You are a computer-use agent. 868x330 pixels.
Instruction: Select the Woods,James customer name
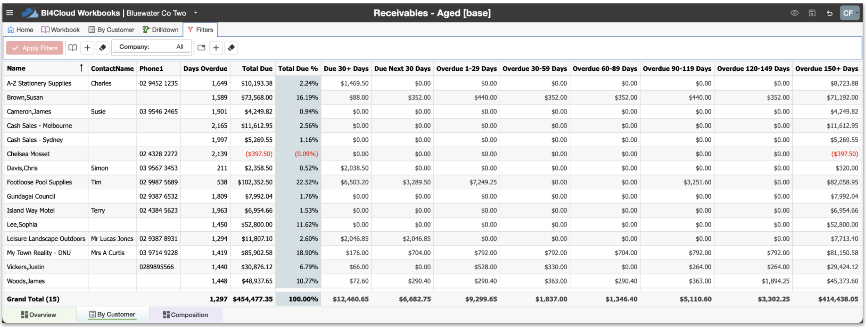click(26, 281)
